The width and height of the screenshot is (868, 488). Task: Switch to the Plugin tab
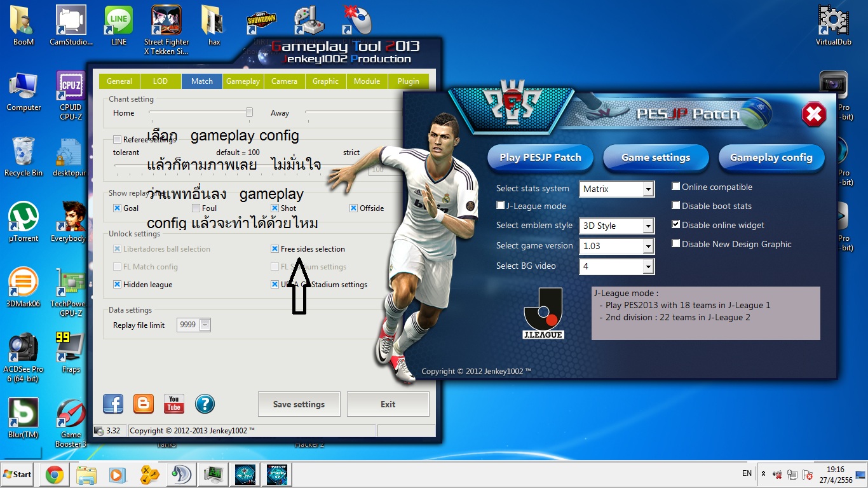[409, 81]
